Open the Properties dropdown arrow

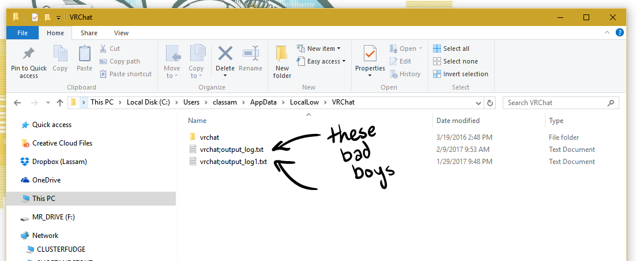(370, 75)
